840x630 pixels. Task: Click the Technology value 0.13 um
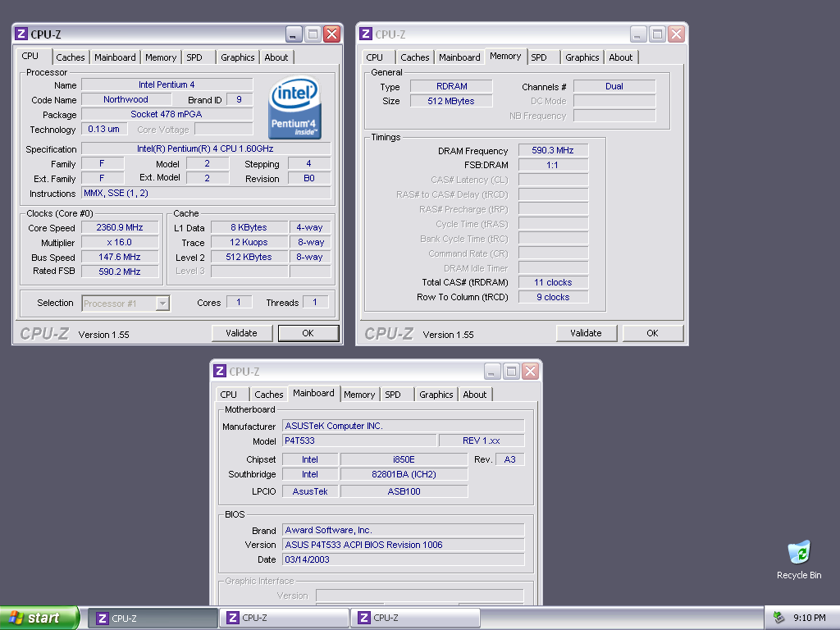pos(104,129)
